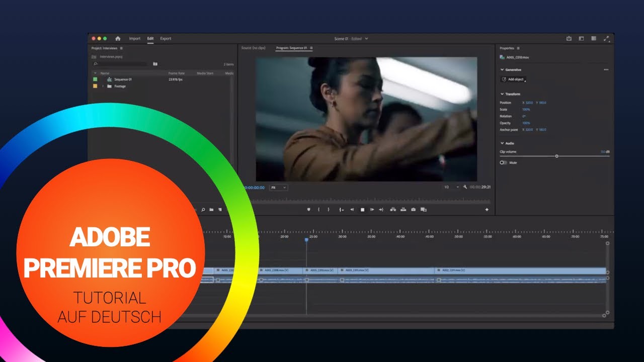Open the workspace list icon in header
The width and height of the screenshot is (644, 362).
point(594,38)
